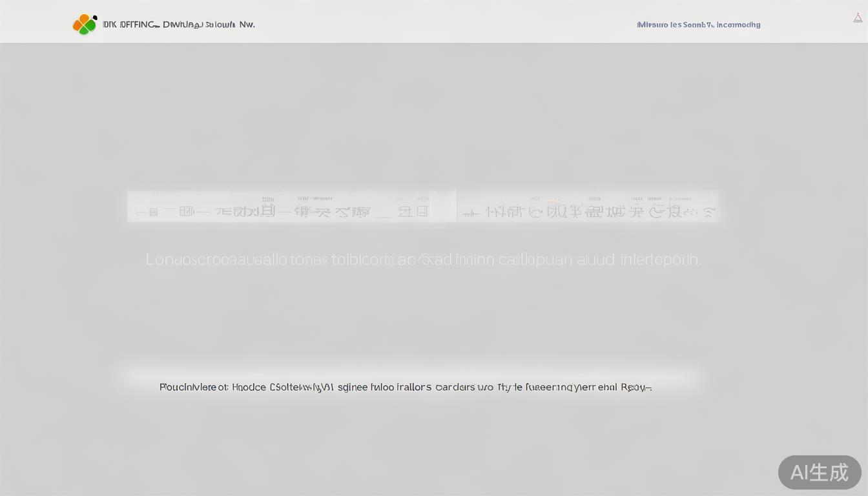Click the last word "inlertoporih." in the white headline
The width and height of the screenshot is (868, 496).
tap(661, 260)
